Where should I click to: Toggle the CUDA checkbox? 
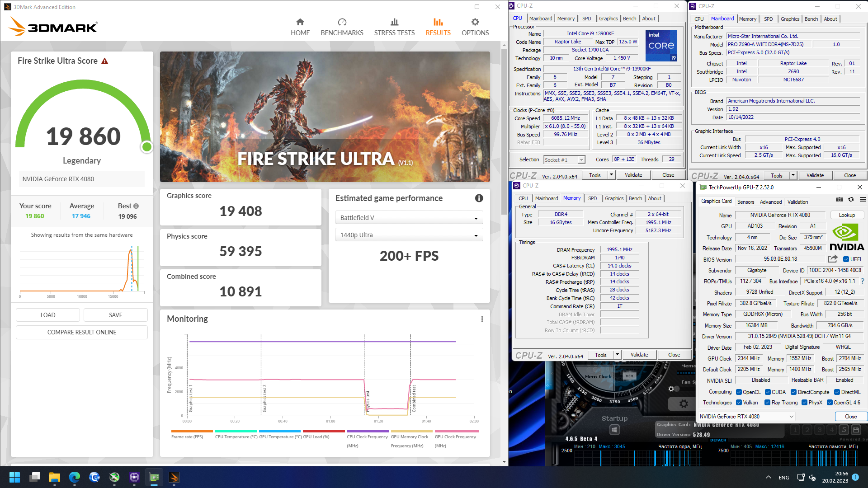768,392
